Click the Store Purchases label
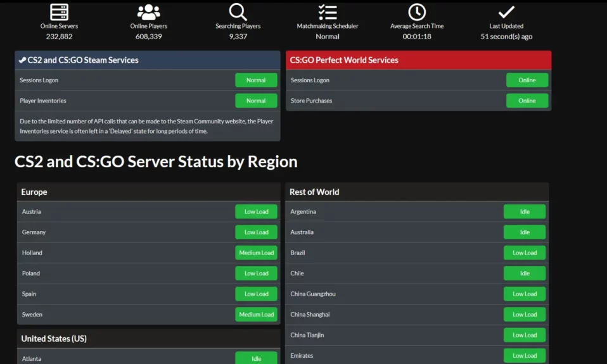This screenshot has width=607, height=364. click(x=311, y=101)
